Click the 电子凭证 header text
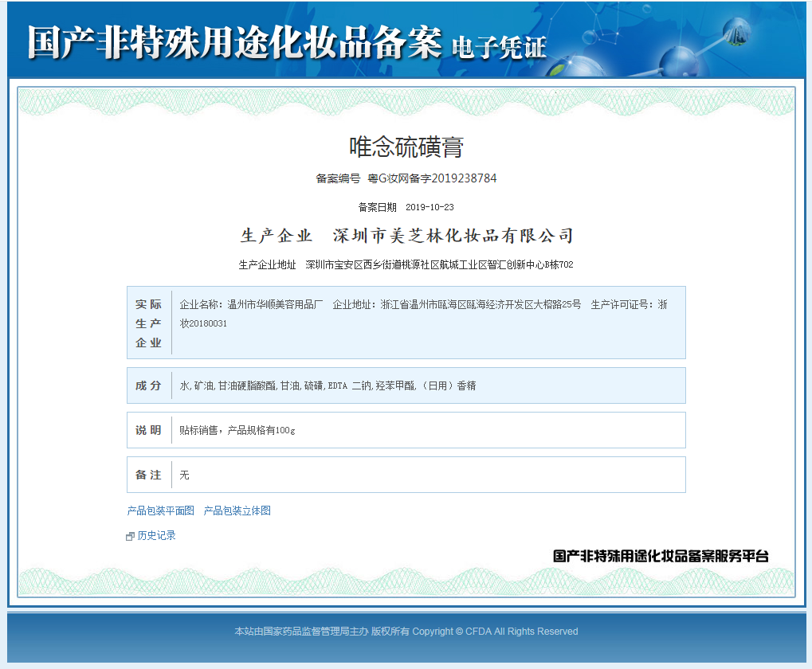The width and height of the screenshot is (812, 669). (499, 48)
